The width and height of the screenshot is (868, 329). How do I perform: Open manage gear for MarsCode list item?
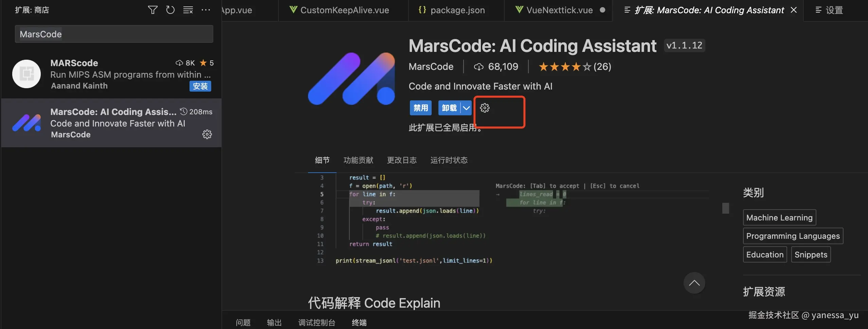click(x=207, y=134)
